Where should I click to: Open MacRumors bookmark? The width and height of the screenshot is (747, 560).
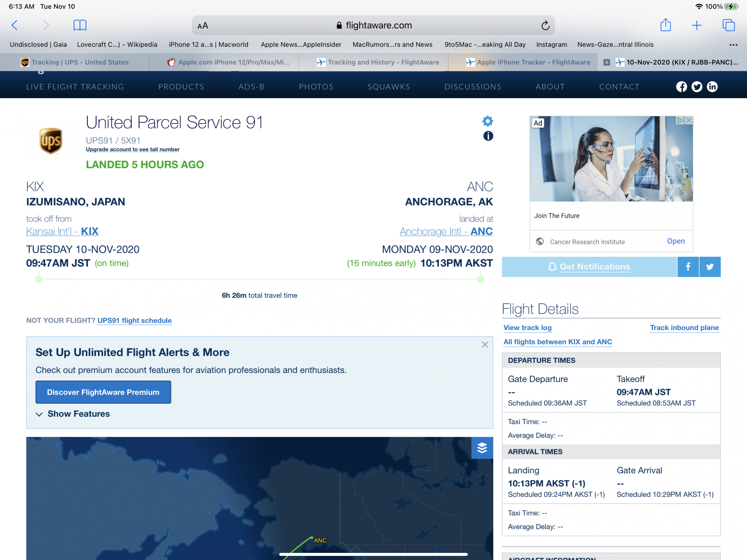(393, 44)
